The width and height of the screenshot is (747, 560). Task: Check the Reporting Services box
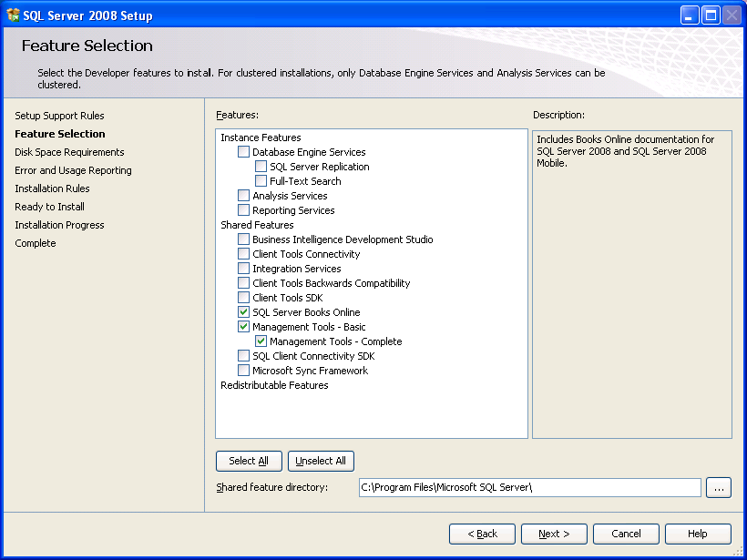pyautogui.click(x=243, y=210)
